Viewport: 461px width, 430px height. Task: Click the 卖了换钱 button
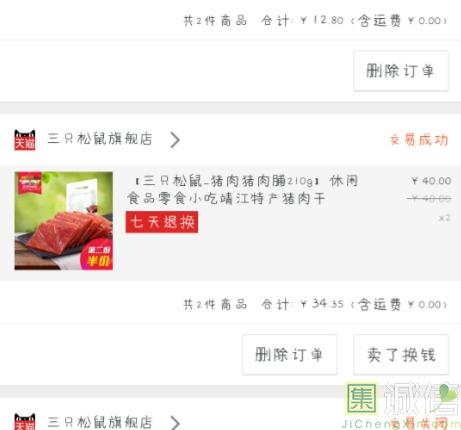[401, 354]
